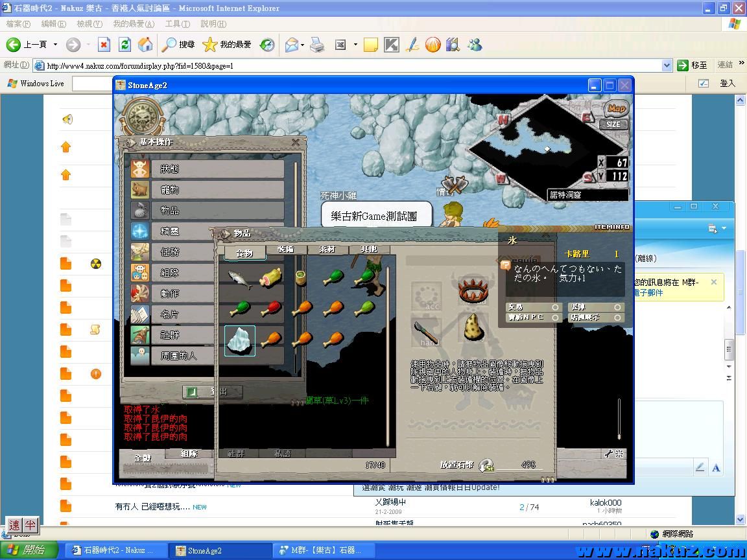Open thread 有有人 已經唔想玩....
The image size is (747, 560).
click(152, 507)
